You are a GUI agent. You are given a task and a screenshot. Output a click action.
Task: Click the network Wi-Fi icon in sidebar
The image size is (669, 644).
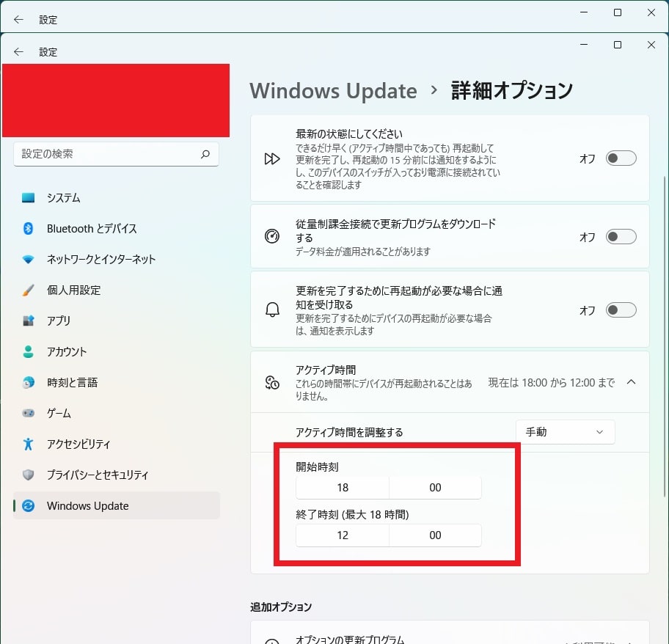pos(28,260)
